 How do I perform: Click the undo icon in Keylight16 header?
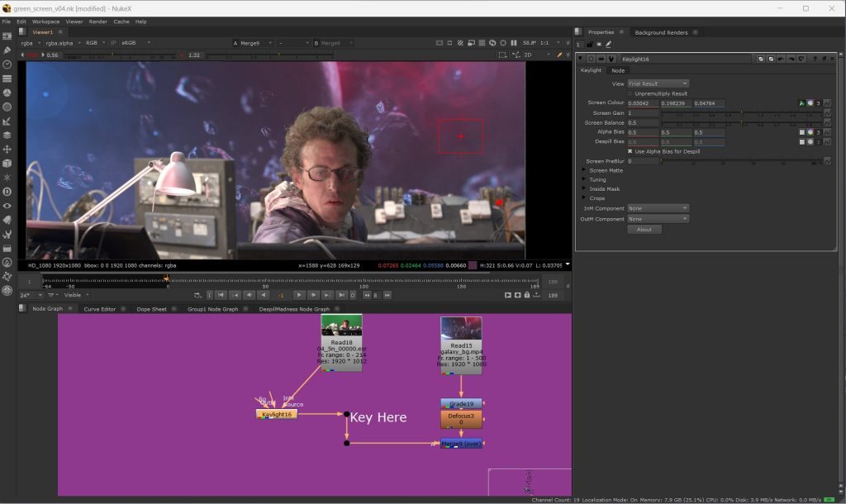781,59
